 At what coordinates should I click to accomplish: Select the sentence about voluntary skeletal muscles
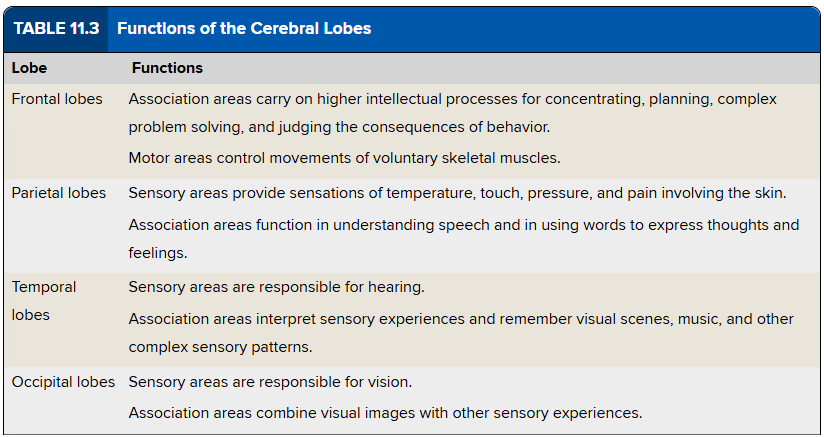(346, 157)
